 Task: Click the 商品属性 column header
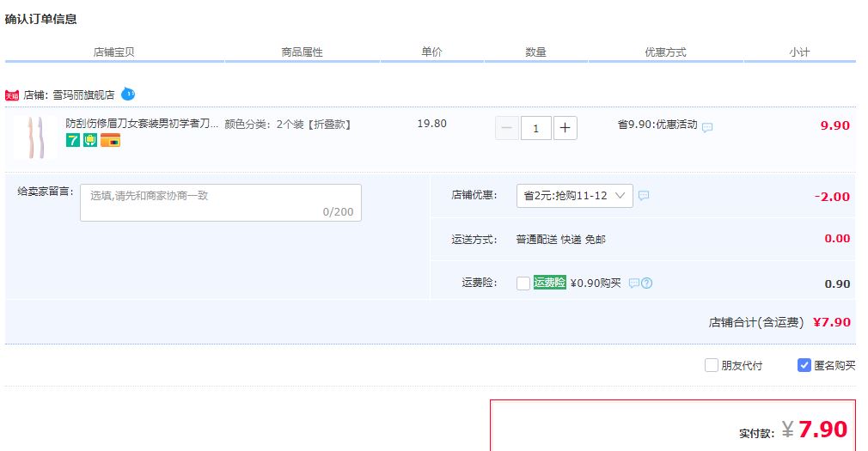tap(303, 52)
